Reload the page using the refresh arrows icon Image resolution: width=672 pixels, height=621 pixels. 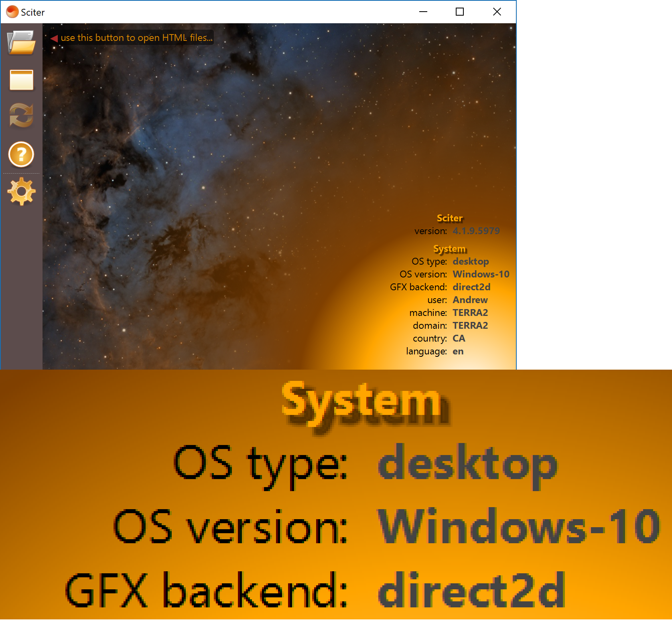point(21,115)
